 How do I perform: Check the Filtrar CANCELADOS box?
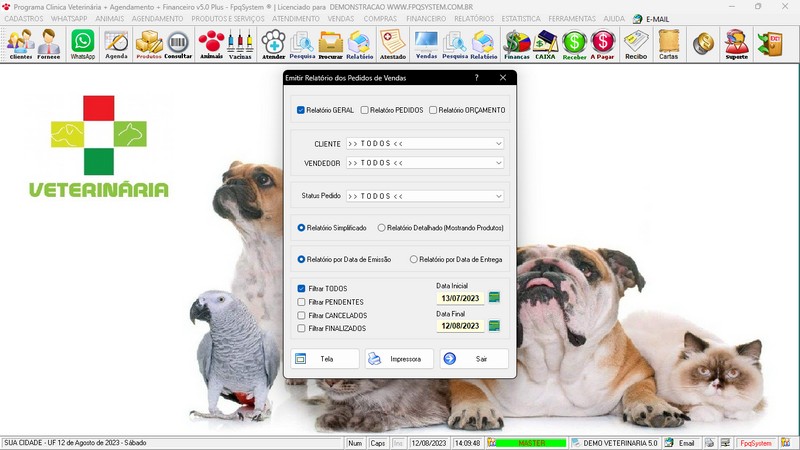tap(302, 315)
